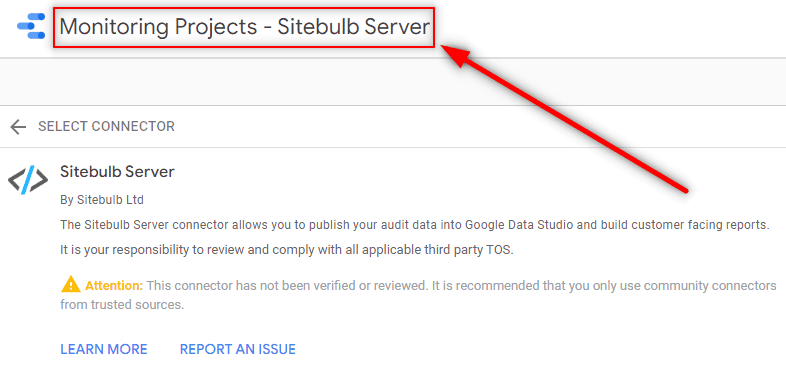Click the SELECT CONNECTOR label
Screen dimensions: 786x367
pos(106,126)
